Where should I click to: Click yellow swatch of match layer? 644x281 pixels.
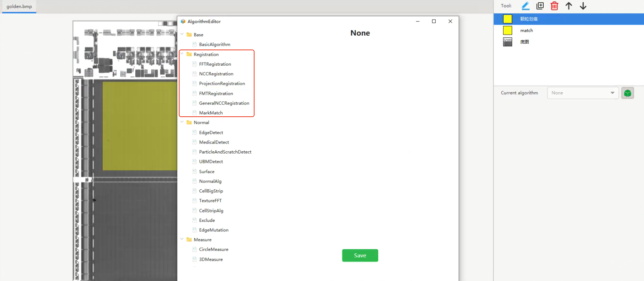click(x=508, y=30)
